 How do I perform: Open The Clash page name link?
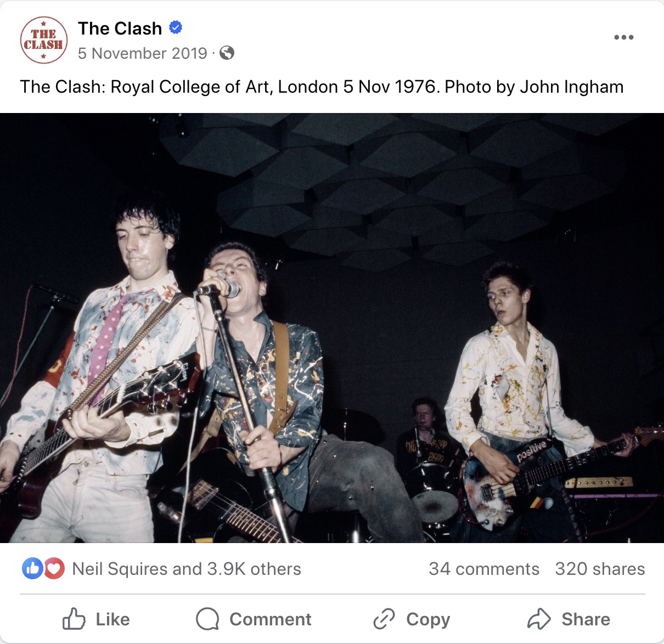pyautogui.click(x=120, y=28)
